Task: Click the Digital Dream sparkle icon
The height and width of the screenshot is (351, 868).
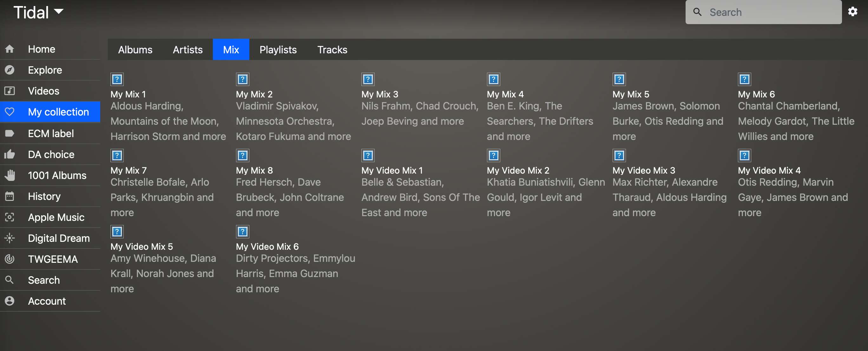Action: point(10,238)
